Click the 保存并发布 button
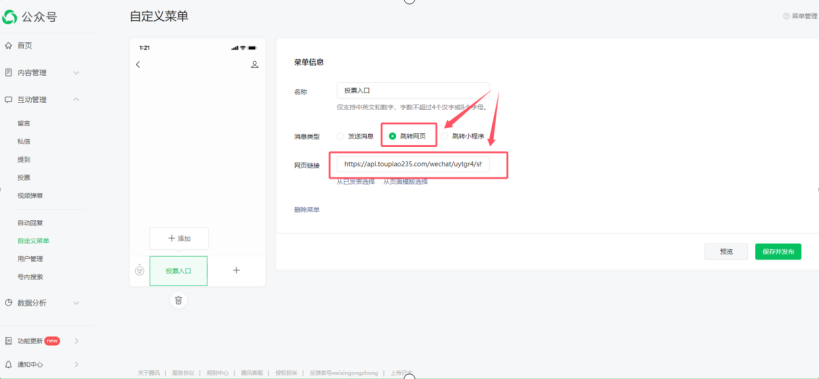 [x=778, y=252]
